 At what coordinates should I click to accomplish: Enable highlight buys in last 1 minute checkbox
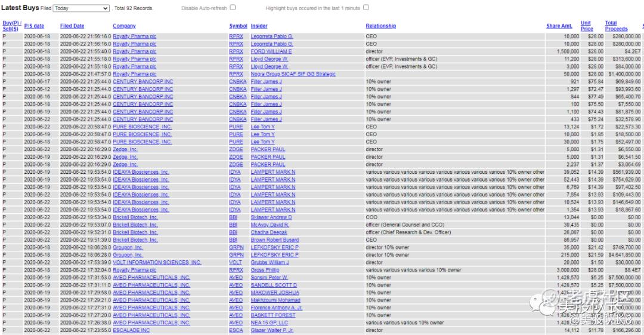366,7
